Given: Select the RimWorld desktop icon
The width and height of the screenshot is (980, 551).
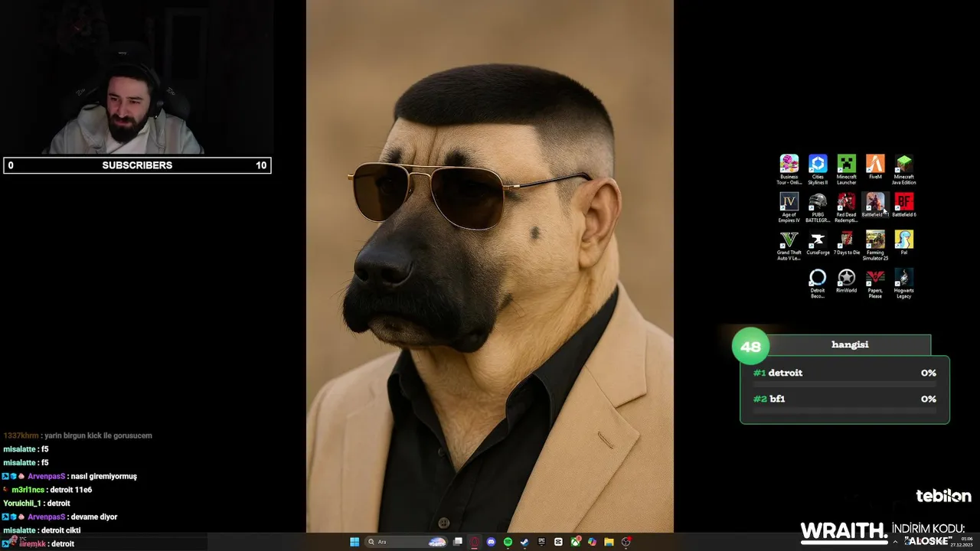Looking at the screenshot, I should tap(846, 281).
